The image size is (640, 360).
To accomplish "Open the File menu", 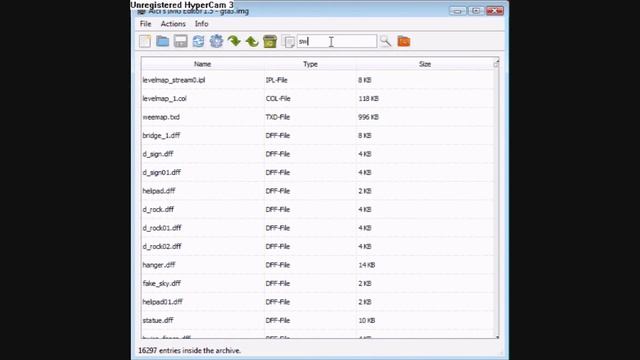I will tap(145, 24).
